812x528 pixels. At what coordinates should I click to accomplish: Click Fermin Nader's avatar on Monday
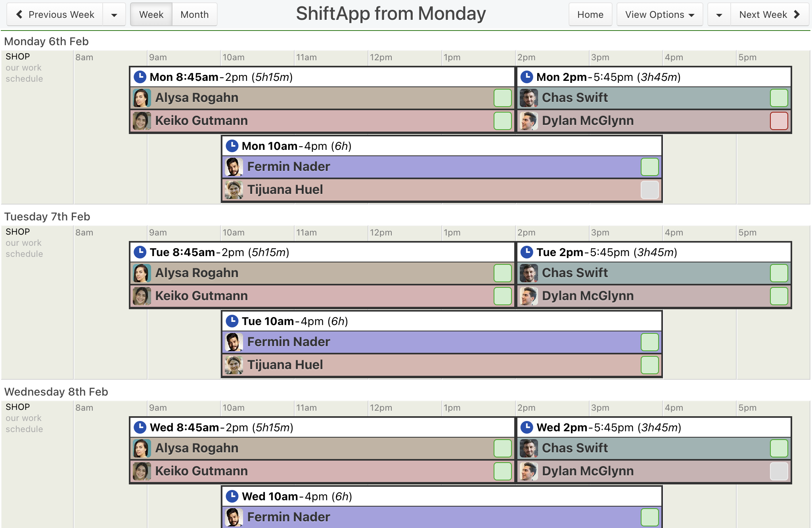pos(234,167)
